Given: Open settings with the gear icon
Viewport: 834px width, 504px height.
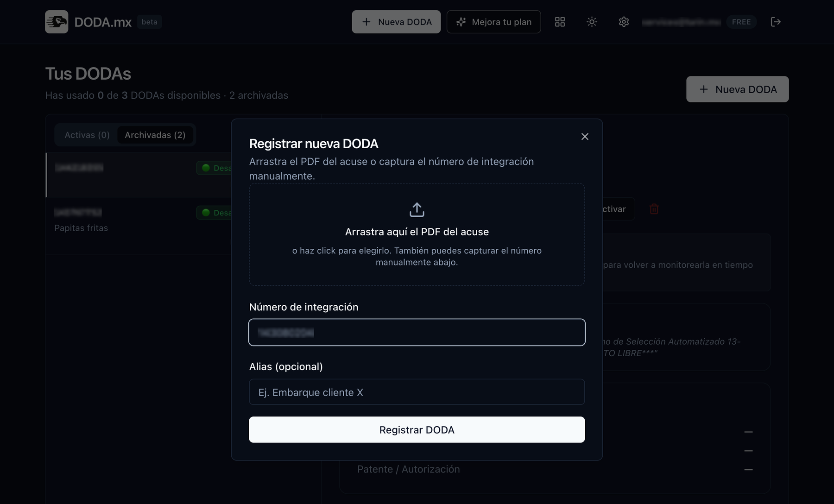Looking at the screenshot, I should pos(624,22).
